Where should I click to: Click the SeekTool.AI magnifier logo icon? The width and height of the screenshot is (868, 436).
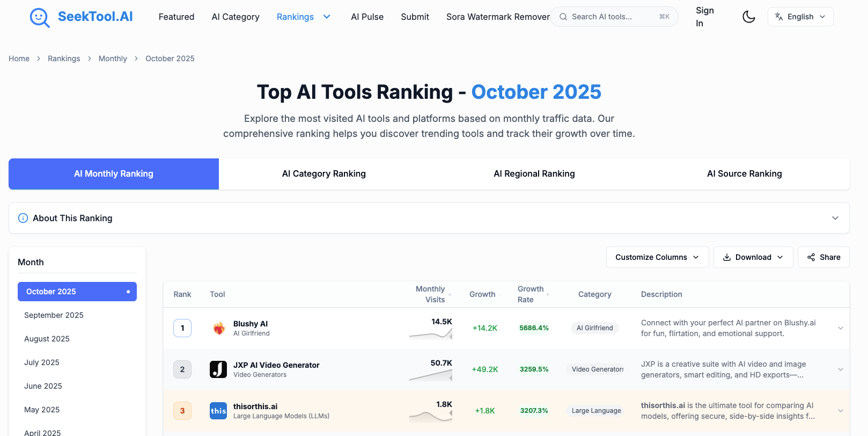point(40,17)
